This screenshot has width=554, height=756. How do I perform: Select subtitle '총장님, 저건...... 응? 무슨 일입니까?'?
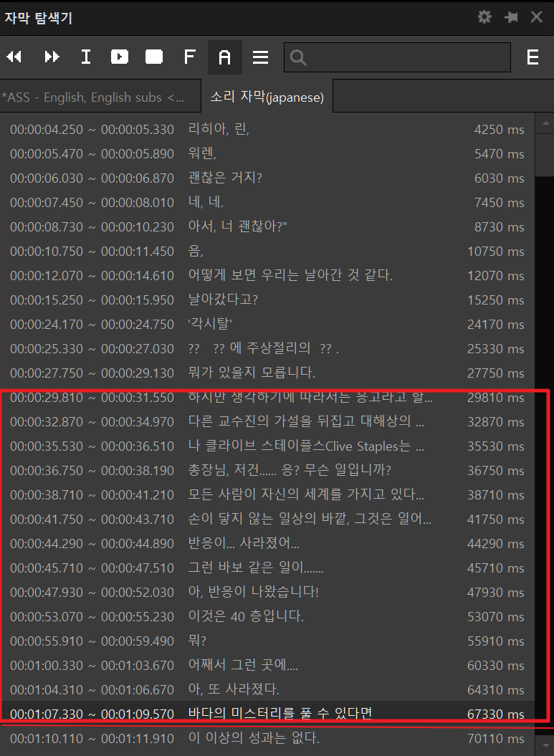[267, 470]
